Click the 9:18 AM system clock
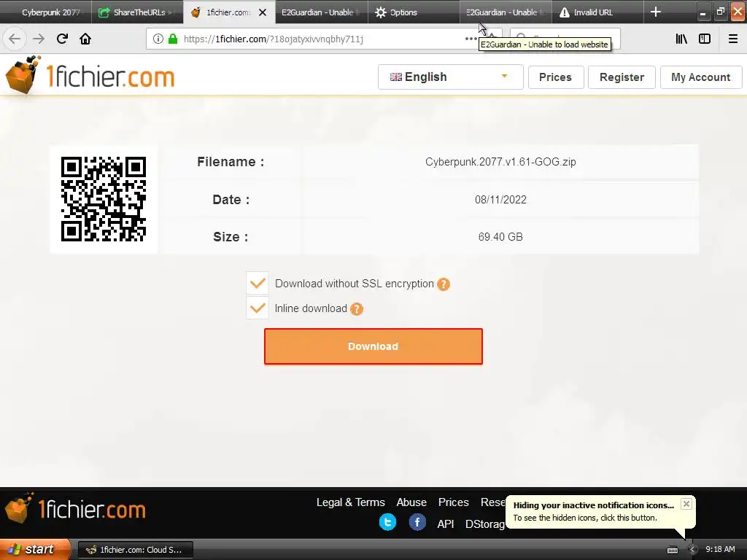 pyautogui.click(x=720, y=550)
